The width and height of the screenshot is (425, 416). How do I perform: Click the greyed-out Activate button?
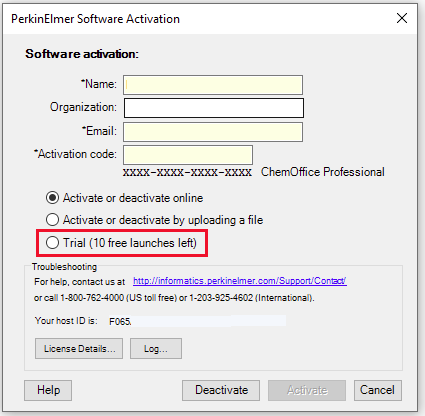(x=307, y=390)
